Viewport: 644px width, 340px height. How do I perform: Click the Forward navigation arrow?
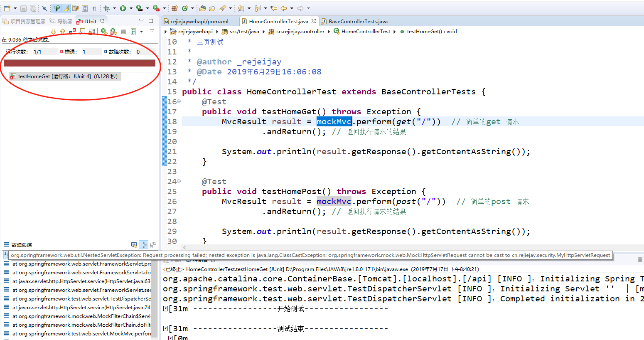coord(300,8)
